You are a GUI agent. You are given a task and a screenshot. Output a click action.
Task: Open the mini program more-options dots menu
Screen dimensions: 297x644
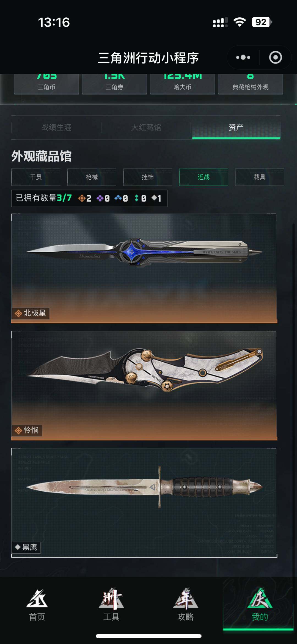(243, 57)
